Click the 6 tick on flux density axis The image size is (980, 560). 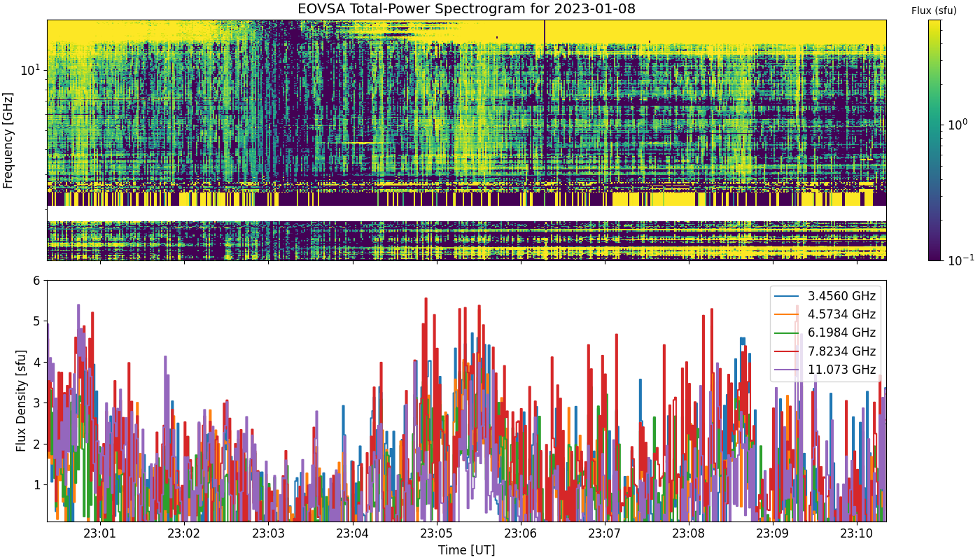click(38, 281)
